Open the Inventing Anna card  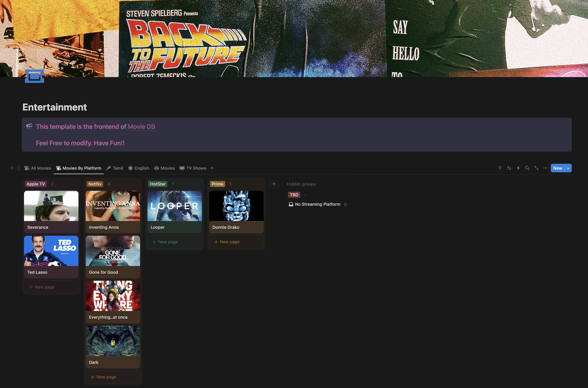coord(113,212)
